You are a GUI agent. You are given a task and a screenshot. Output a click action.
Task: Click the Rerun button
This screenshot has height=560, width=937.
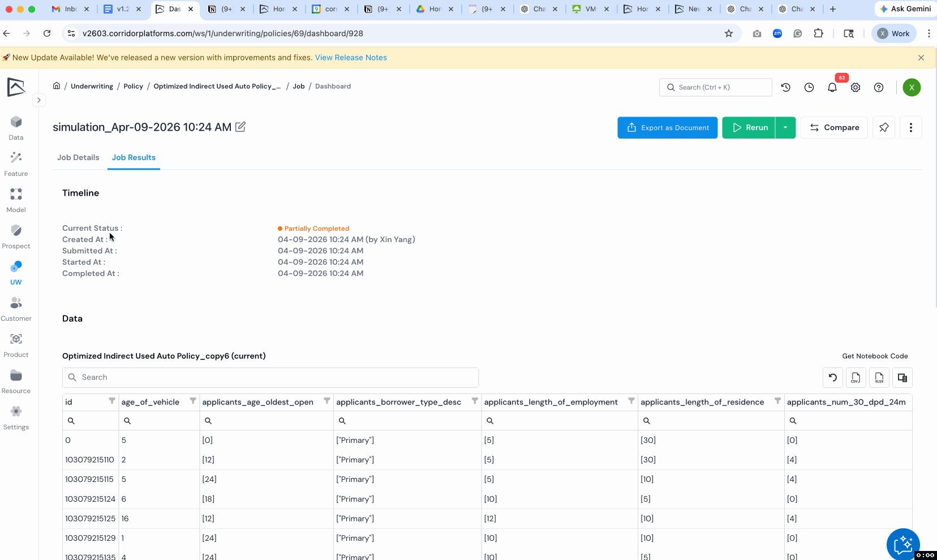[x=749, y=128]
